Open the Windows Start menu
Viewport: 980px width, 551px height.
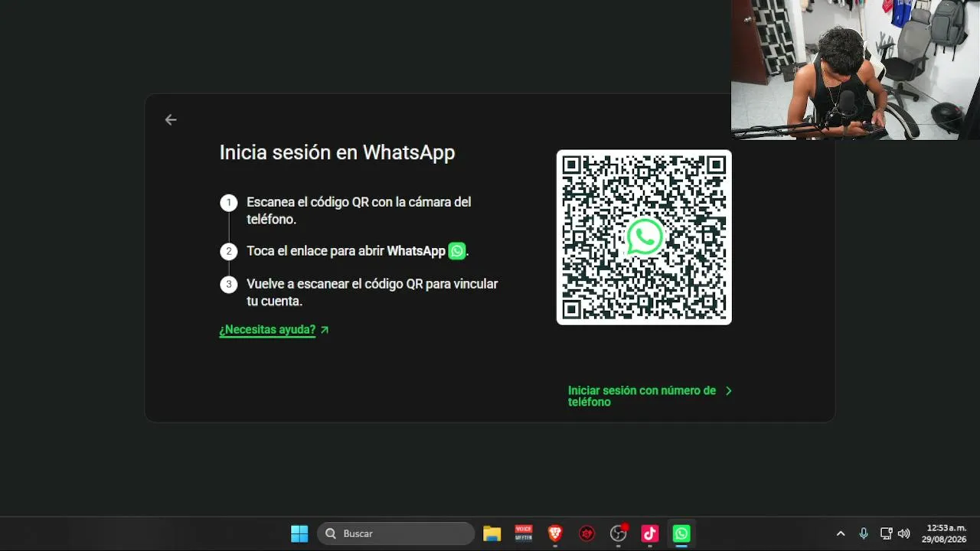299,533
